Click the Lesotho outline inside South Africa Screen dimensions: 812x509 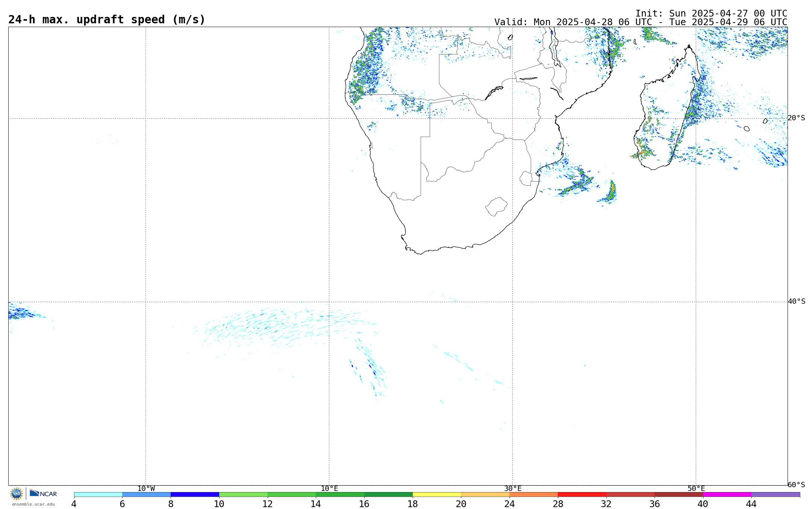(x=496, y=206)
